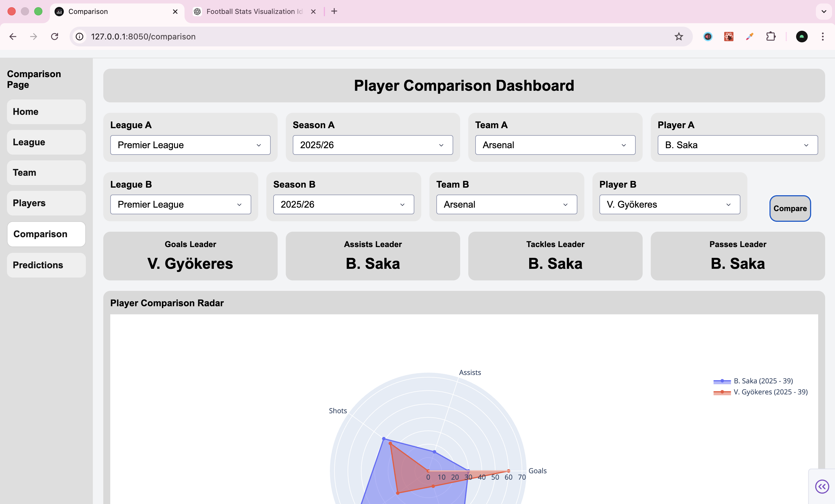Toggle V. Gyökeres trace in radar legend
The width and height of the screenshot is (835, 504).
pos(760,392)
